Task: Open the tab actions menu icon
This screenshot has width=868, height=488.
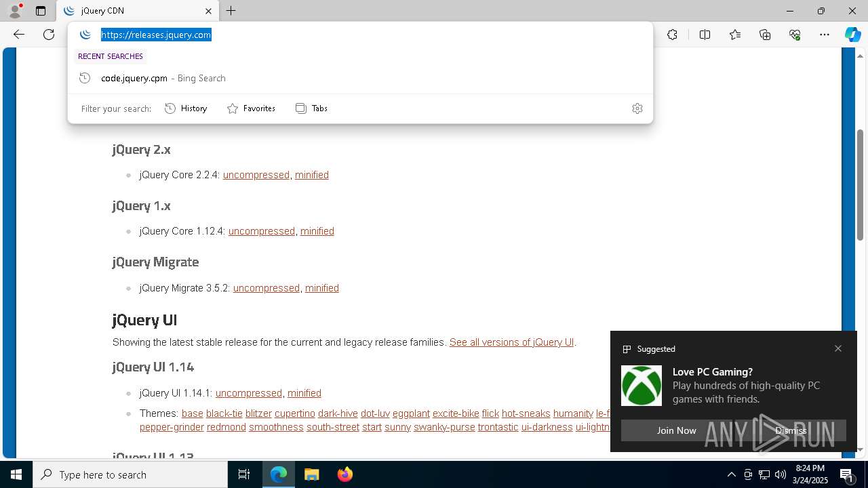Action: pos(41,11)
